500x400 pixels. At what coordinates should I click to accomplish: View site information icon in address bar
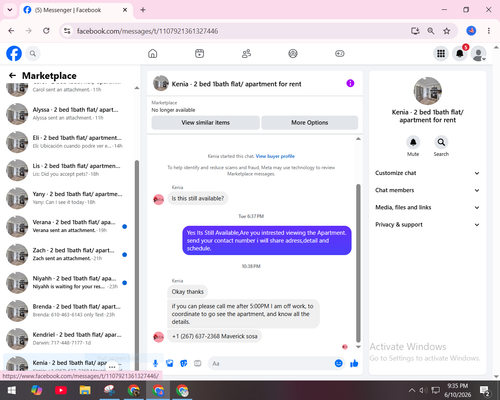coord(67,31)
